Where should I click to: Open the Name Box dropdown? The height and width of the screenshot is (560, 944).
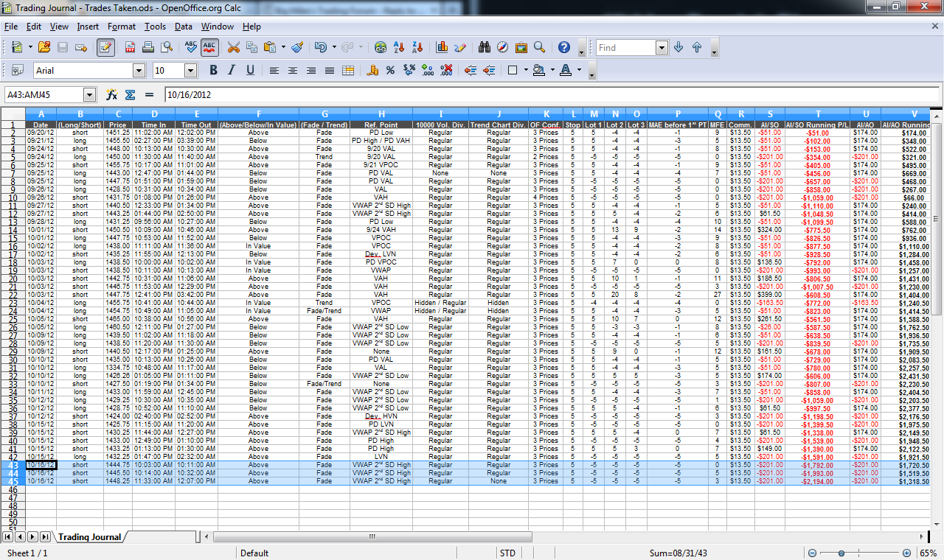click(x=90, y=95)
